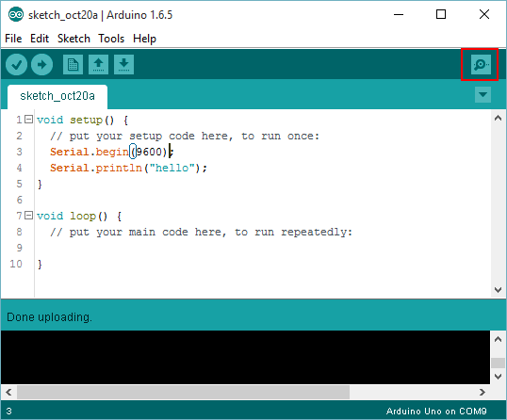
Task: Close the Arduino window
Action: click(x=484, y=14)
